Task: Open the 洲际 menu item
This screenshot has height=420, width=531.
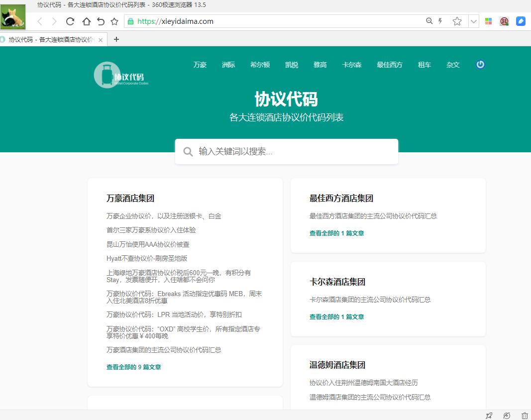Action: coord(228,65)
